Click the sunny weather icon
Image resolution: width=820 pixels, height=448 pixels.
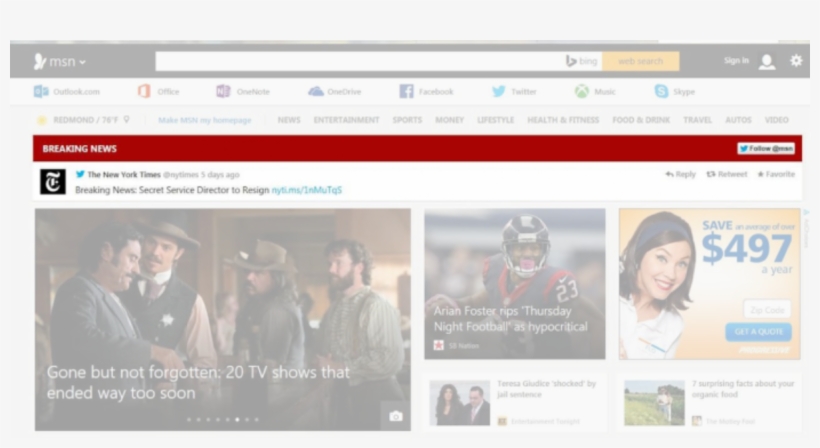coord(42,120)
